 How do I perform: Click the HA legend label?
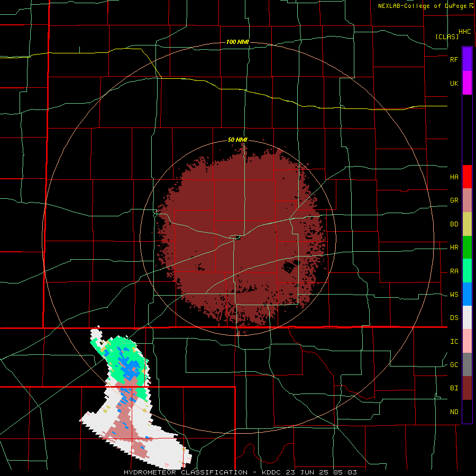(x=454, y=177)
